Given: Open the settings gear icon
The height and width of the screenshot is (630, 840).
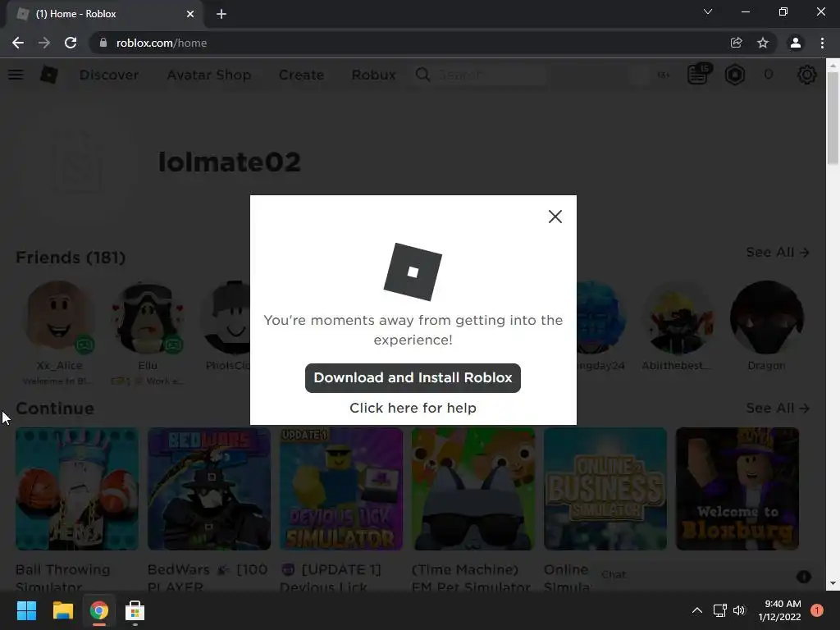Looking at the screenshot, I should click(807, 75).
